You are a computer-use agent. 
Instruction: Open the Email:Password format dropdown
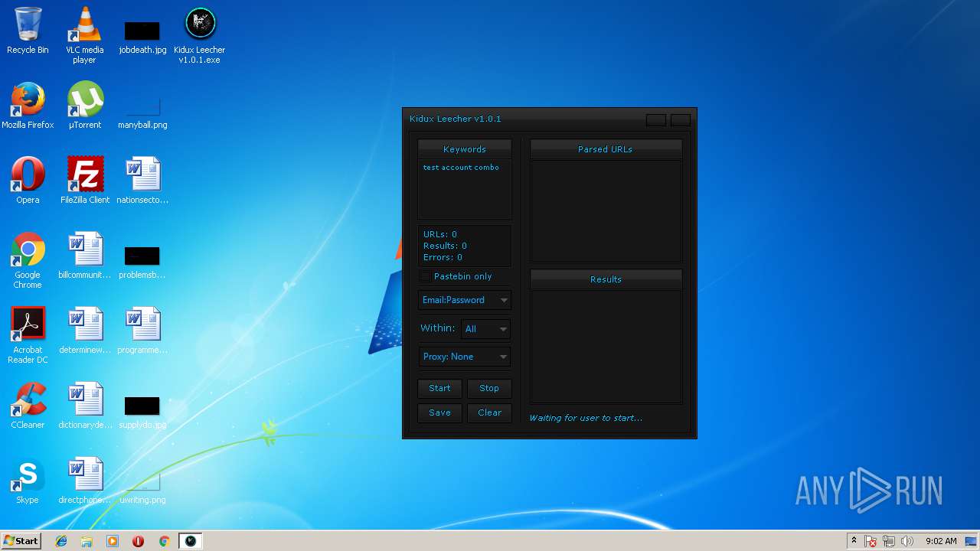pyautogui.click(x=465, y=300)
